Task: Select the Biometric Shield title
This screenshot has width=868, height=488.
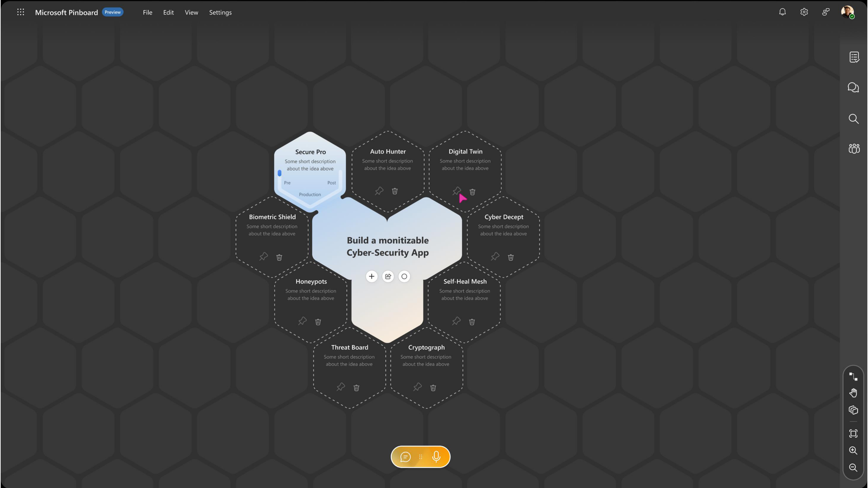Action: [272, 217]
